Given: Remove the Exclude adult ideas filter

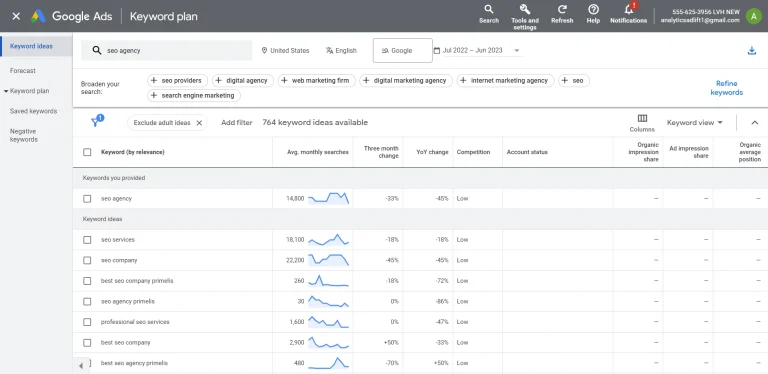Looking at the screenshot, I should [199, 123].
